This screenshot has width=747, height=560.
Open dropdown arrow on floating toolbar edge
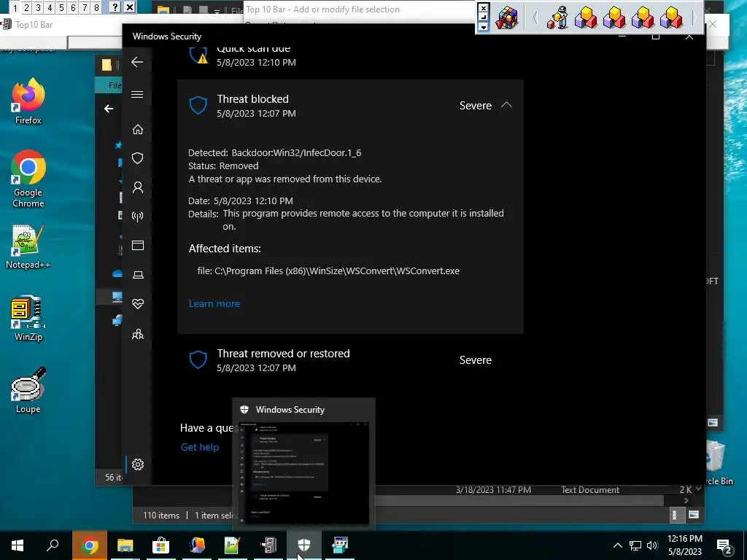(483, 27)
